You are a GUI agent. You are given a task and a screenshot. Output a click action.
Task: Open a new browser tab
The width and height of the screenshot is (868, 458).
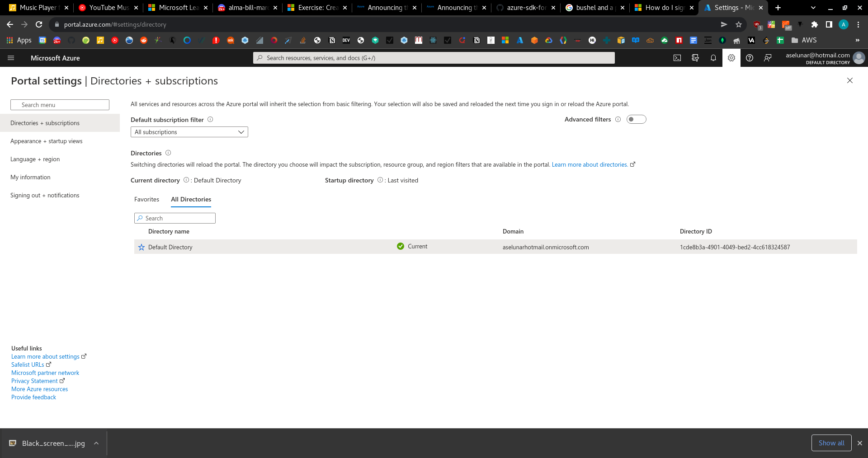(x=778, y=8)
